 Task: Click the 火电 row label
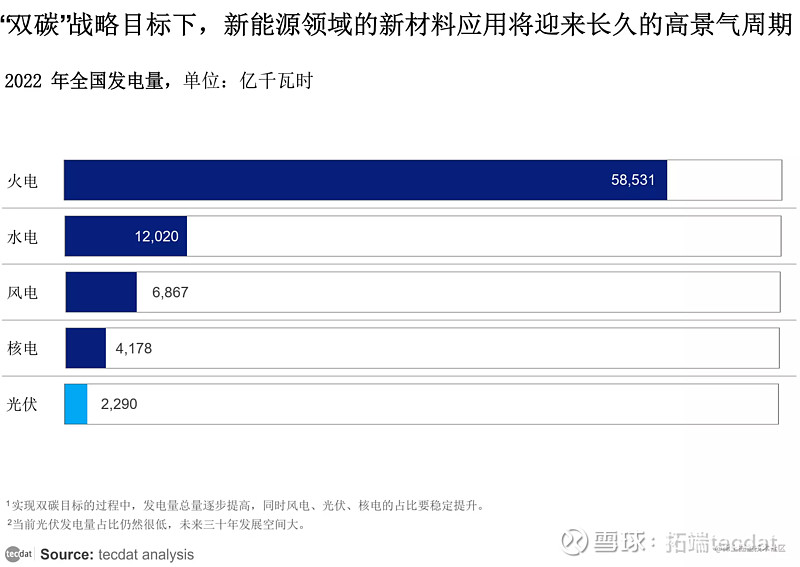tap(22, 181)
